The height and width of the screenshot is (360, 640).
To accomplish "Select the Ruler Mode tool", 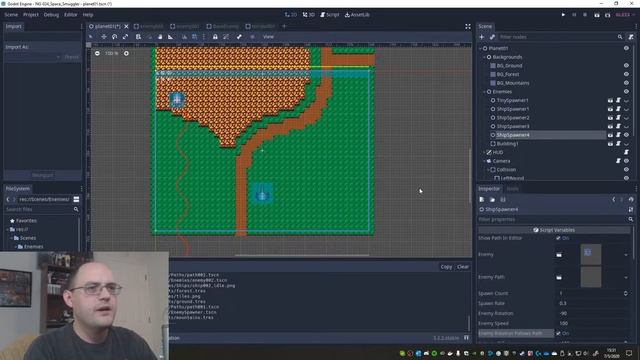I will 171,37.
